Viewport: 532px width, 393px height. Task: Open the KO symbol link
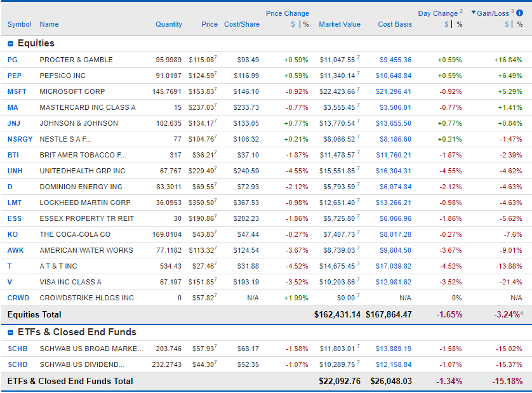pyautogui.click(x=13, y=234)
